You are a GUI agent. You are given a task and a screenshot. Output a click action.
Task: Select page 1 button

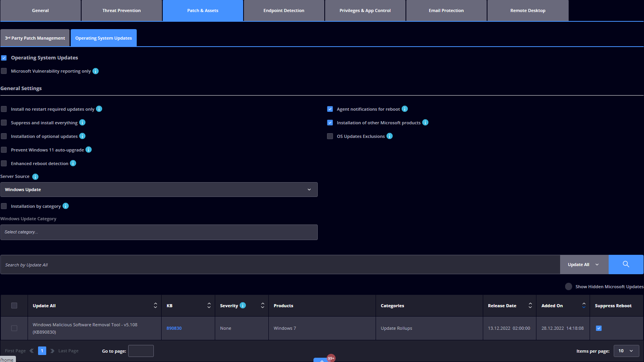pyautogui.click(x=42, y=351)
